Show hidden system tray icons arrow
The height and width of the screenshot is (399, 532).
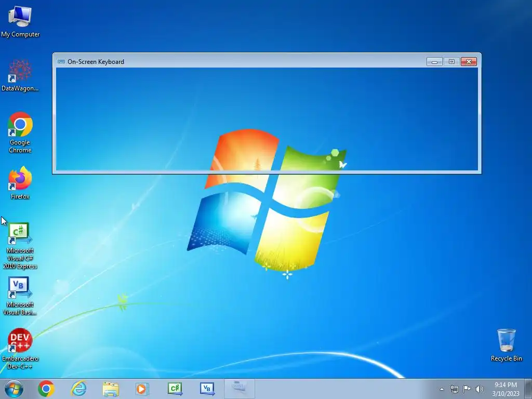coord(442,389)
